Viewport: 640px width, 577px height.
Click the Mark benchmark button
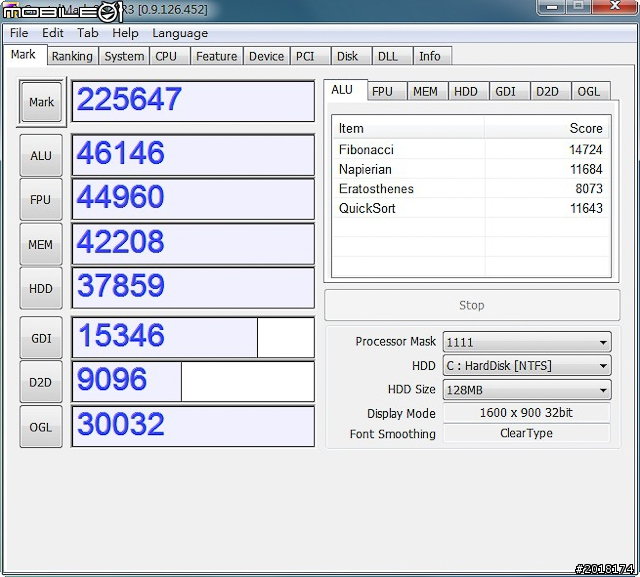[41, 102]
